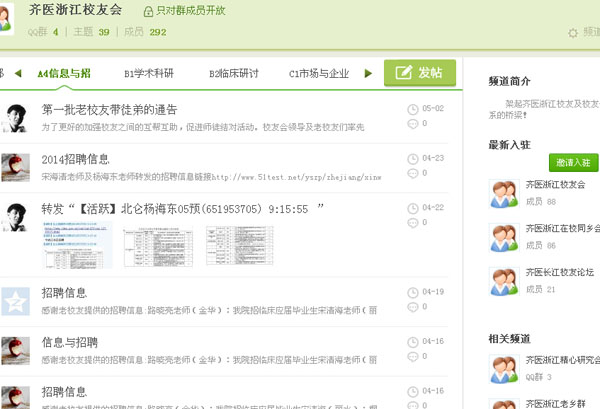The image size is (600, 409).
Task: Open the settings gear icon at top right
Action: [x=572, y=32]
